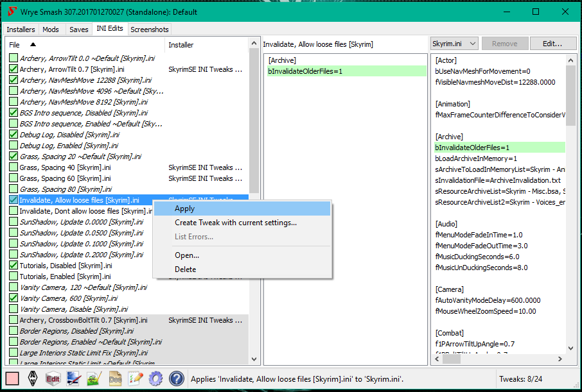582x392 pixels.
Task: Toggle checkbox for Archery, ArrowTilt 0.7 tweak
Action: coord(13,69)
